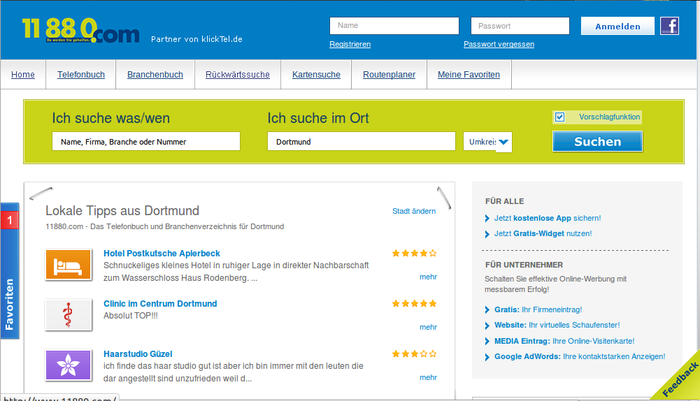Image resolution: width=700 pixels, height=401 pixels.
Task: Click the star rating of Hotel Postkutsche Aplerbeck
Action: pyautogui.click(x=414, y=253)
